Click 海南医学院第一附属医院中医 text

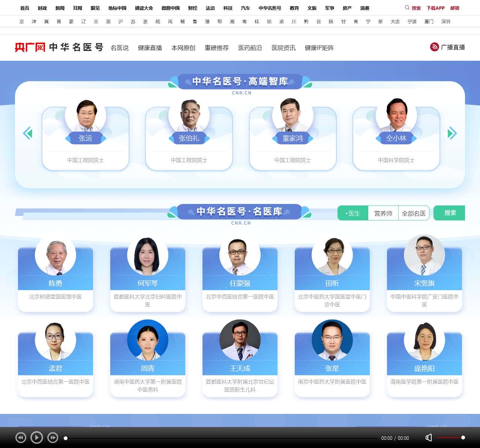424,382
